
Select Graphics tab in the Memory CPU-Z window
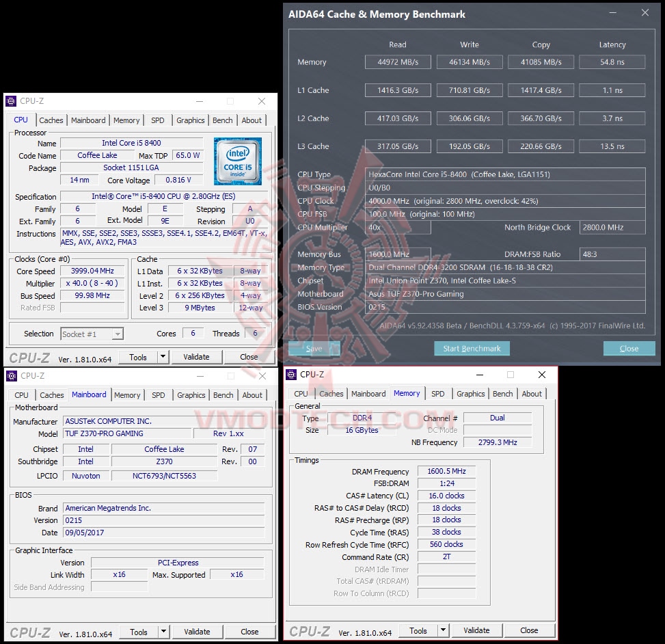coord(470,394)
